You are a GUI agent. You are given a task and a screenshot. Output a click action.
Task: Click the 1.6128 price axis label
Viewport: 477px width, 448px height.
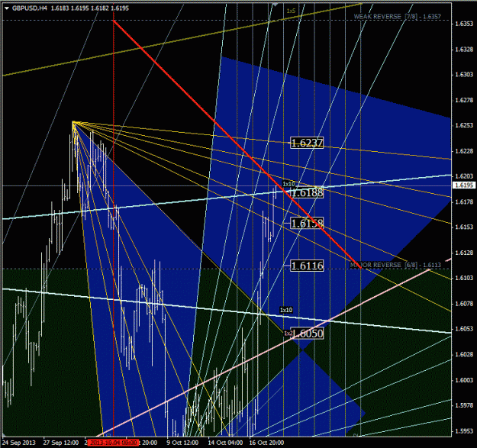pyautogui.click(x=464, y=253)
